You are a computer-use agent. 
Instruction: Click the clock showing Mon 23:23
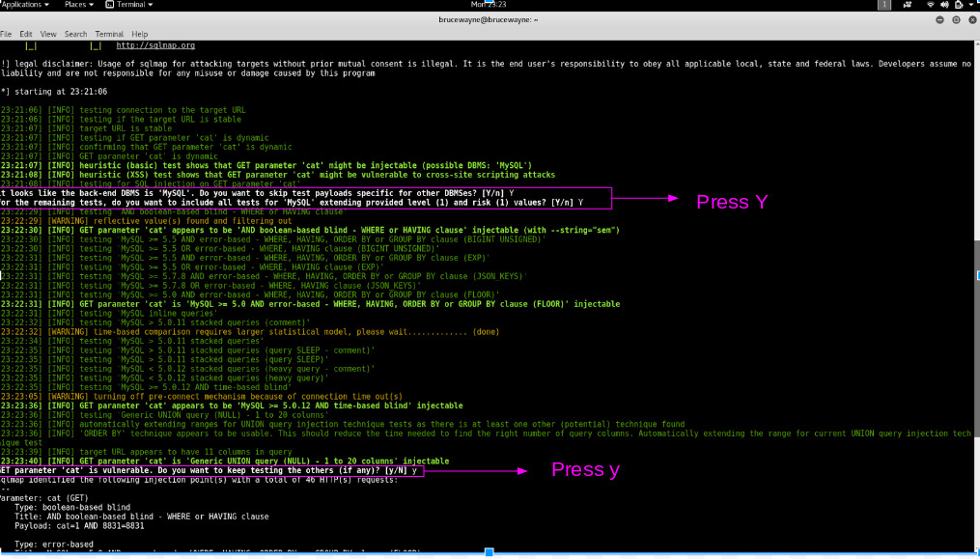tap(489, 5)
